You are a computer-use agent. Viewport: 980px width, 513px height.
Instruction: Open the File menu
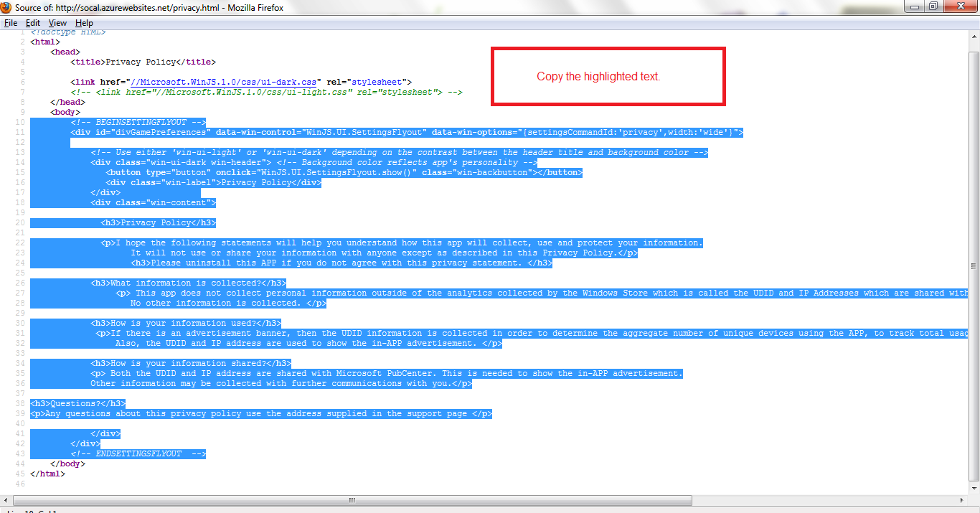coord(11,23)
